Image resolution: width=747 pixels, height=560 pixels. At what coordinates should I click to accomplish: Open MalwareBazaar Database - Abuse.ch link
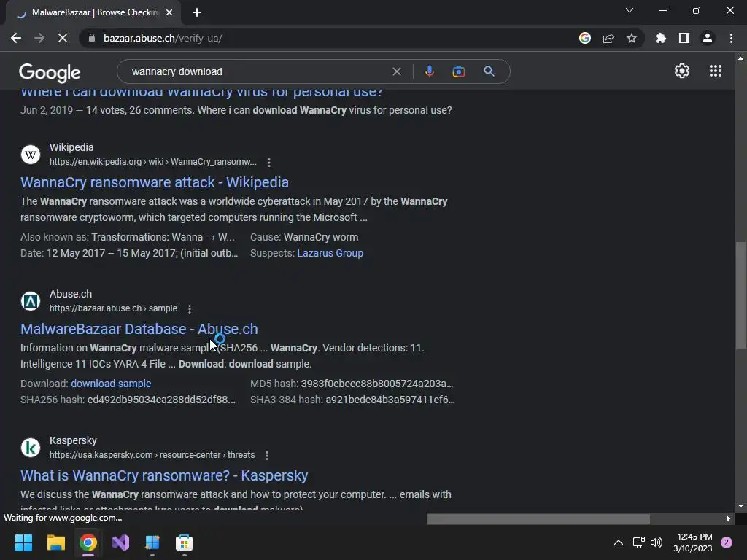pos(139,329)
